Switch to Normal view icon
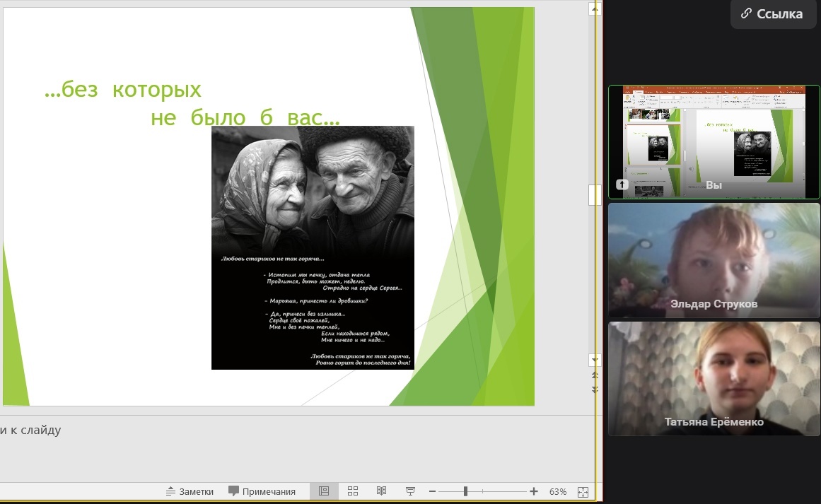Viewport: 821px width, 504px height. (x=324, y=491)
